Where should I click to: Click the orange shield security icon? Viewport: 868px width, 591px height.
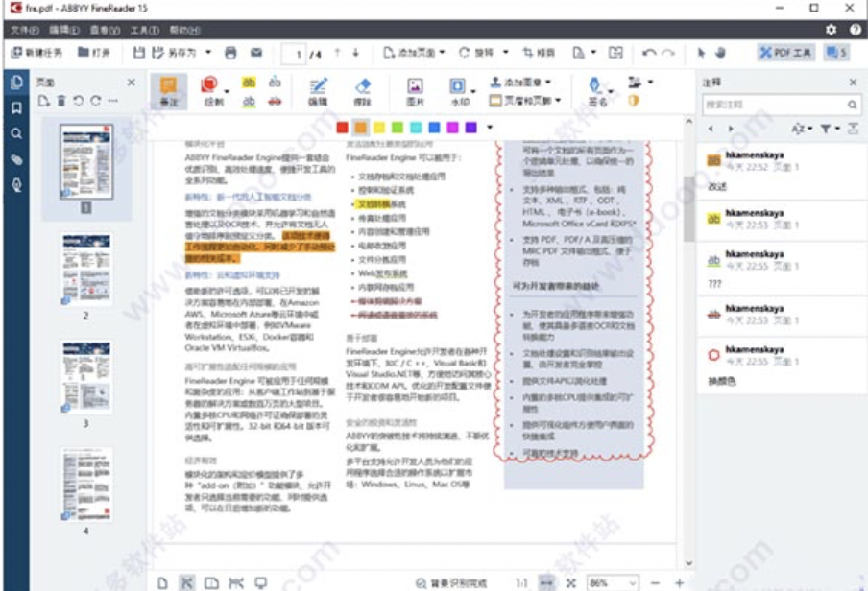pos(634,100)
